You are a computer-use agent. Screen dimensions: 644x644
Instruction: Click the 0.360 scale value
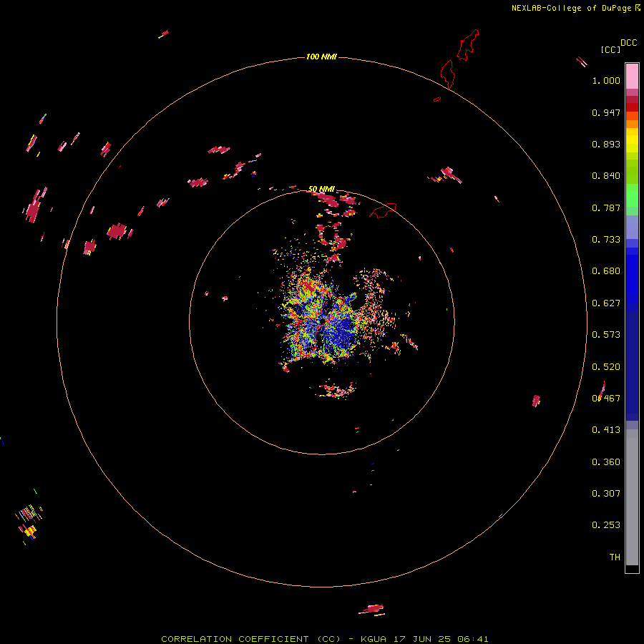[606, 462]
